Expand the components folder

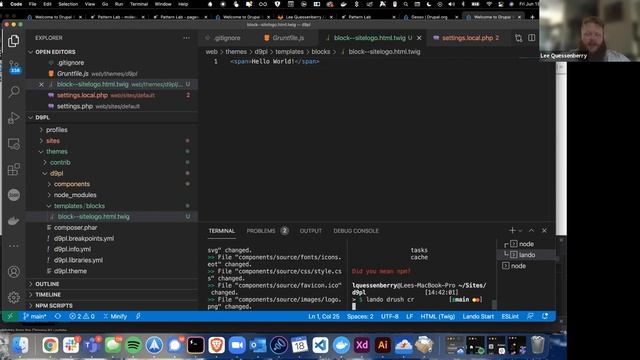point(72,184)
